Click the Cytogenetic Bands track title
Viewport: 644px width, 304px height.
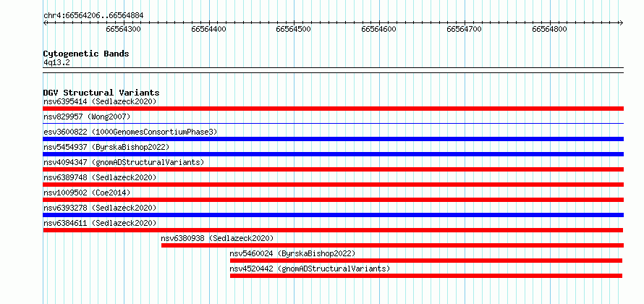coord(86,54)
